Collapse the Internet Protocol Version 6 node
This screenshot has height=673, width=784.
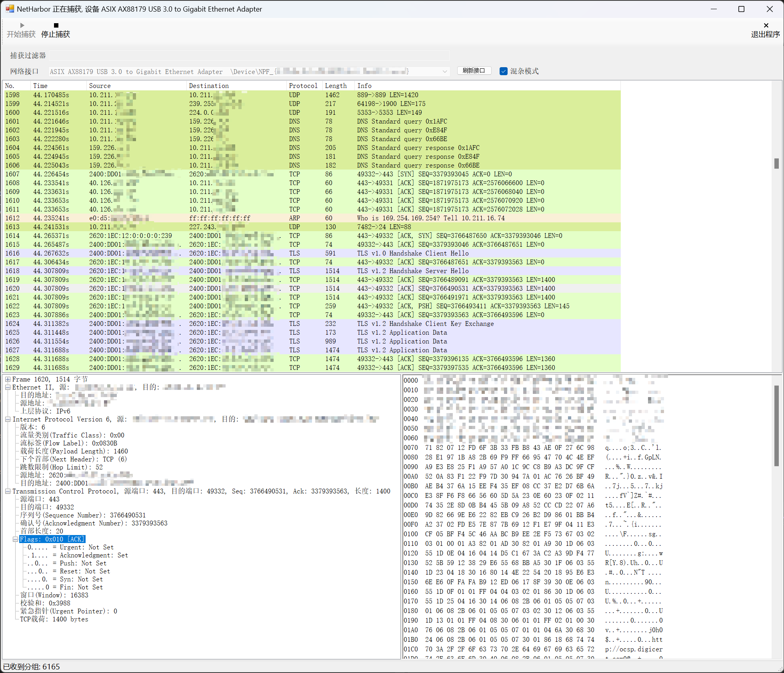(8, 419)
